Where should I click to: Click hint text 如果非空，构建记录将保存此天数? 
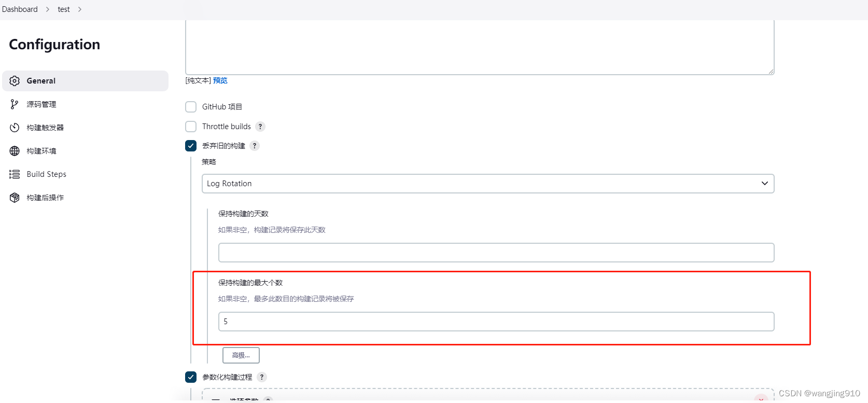pyautogui.click(x=272, y=230)
